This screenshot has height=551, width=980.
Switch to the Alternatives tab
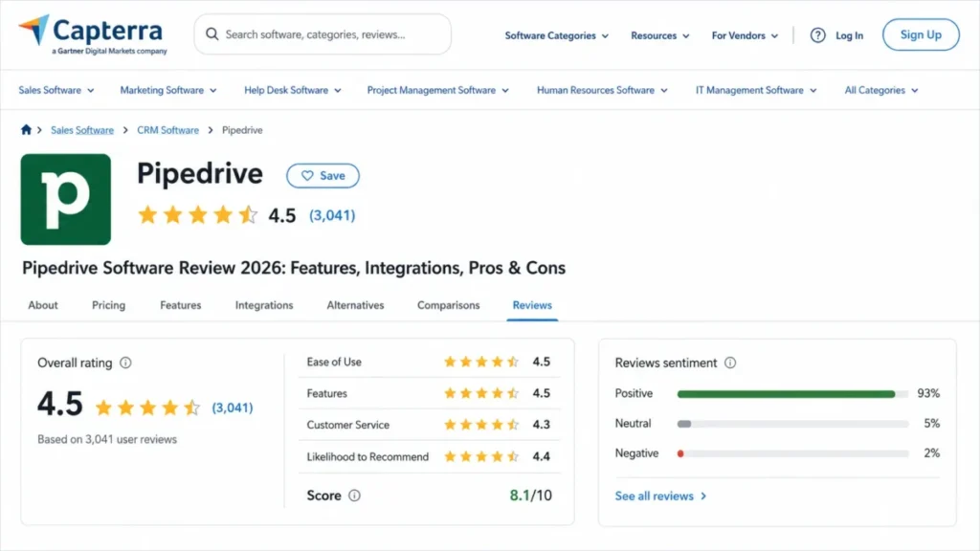(x=355, y=305)
